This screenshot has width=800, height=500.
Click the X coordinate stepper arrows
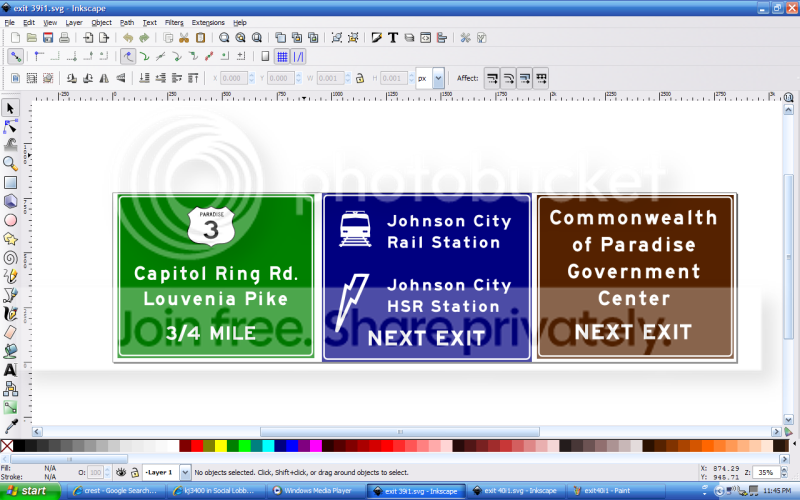(x=252, y=78)
